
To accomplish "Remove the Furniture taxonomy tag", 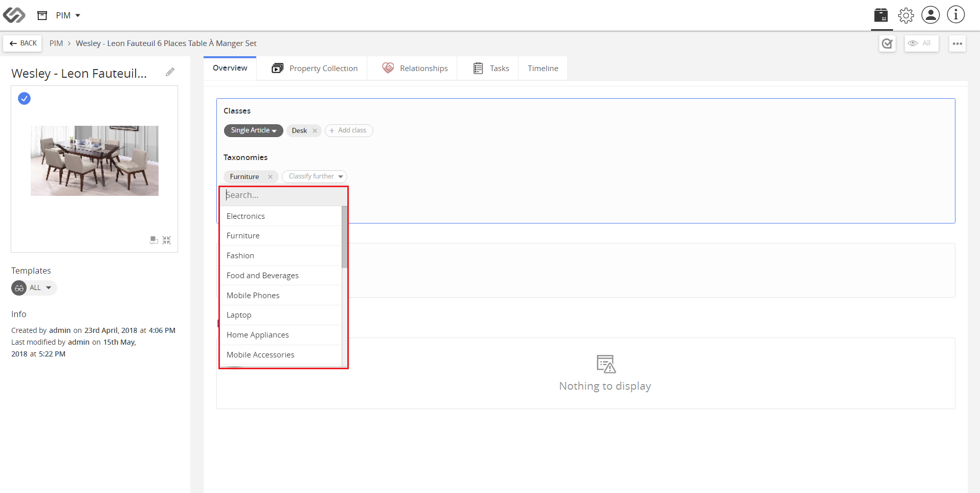I will tap(270, 177).
